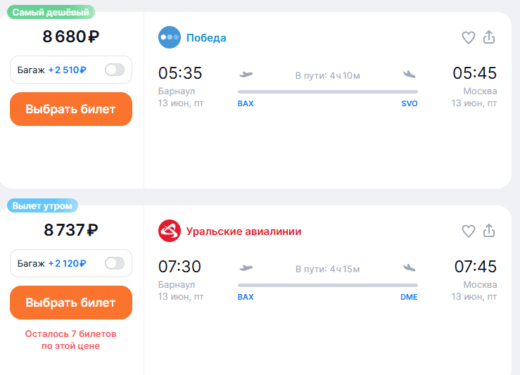This screenshot has height=375, width=520.
Task: Click the Уральские авиалинии airline logo
Action: pyautogui.click(x=169, y=231)
